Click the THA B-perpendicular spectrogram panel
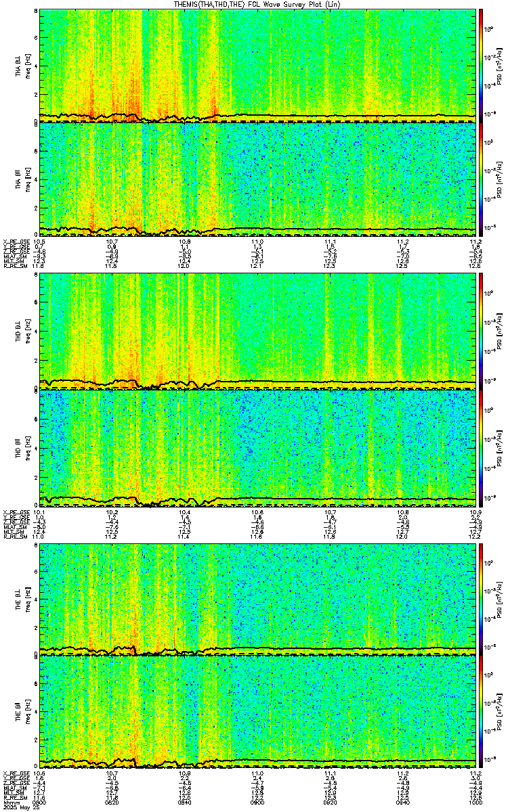 257,65
